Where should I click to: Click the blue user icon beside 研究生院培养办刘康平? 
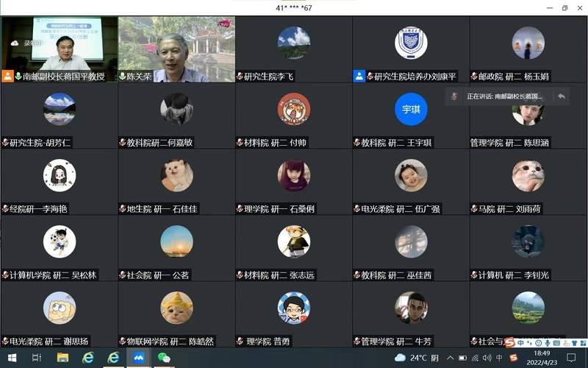click(359, 77)
